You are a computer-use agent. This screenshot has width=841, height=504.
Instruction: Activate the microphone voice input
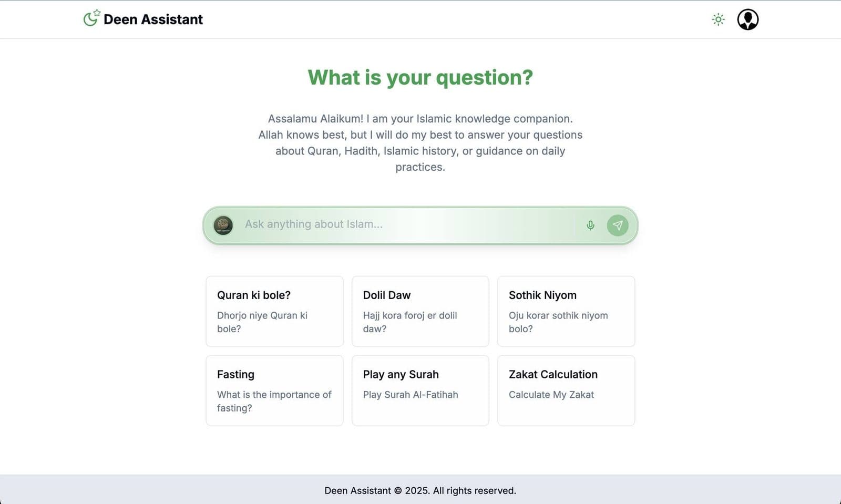[590, 225]
